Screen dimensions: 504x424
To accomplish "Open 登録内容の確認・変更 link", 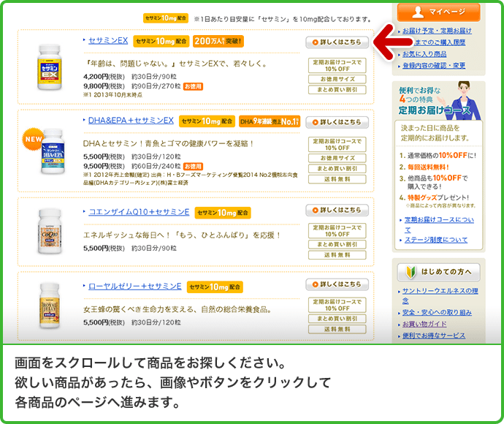I will click(x=434, y=66).
